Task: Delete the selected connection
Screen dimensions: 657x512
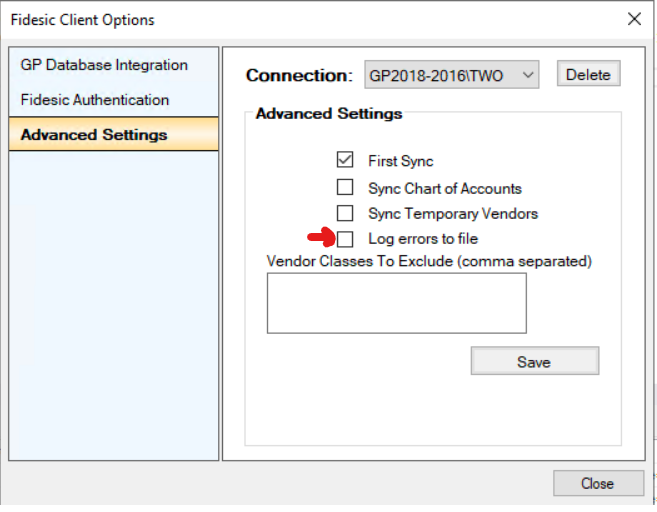Action: click(588, 74)
